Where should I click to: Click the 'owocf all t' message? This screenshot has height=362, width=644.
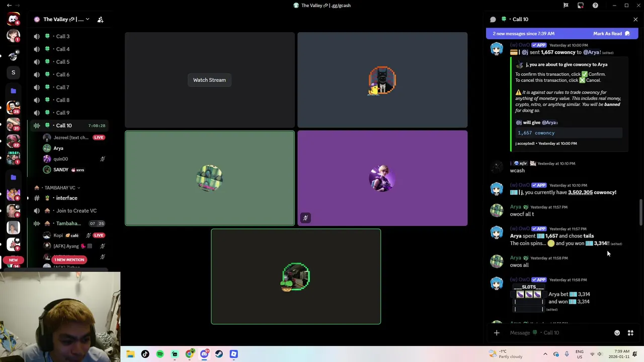(x=522, y=214)
